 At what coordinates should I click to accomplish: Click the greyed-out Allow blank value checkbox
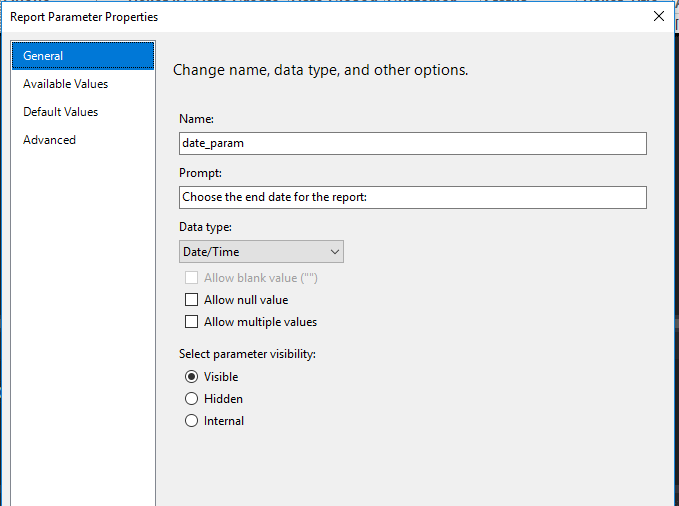point(192,278)
